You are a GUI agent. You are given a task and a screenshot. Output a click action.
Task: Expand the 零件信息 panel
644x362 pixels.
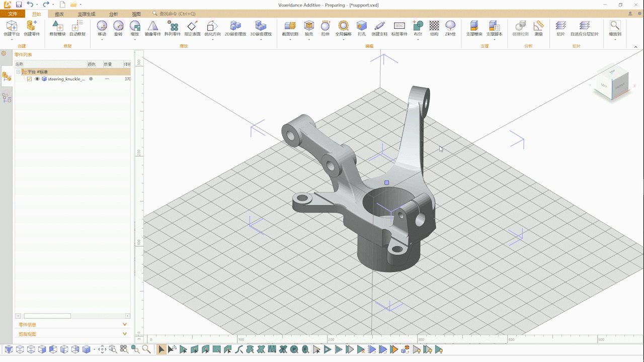pyautogui.click(x=125, y=325)
